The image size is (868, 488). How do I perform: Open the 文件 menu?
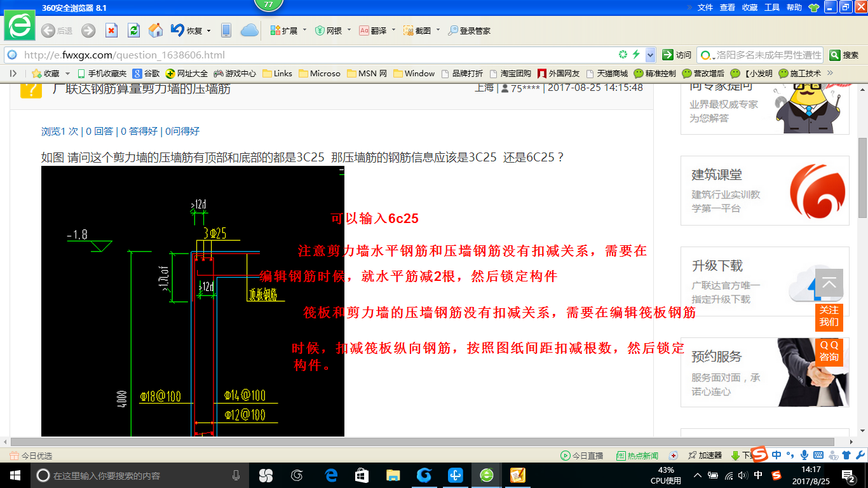[705, 8]
